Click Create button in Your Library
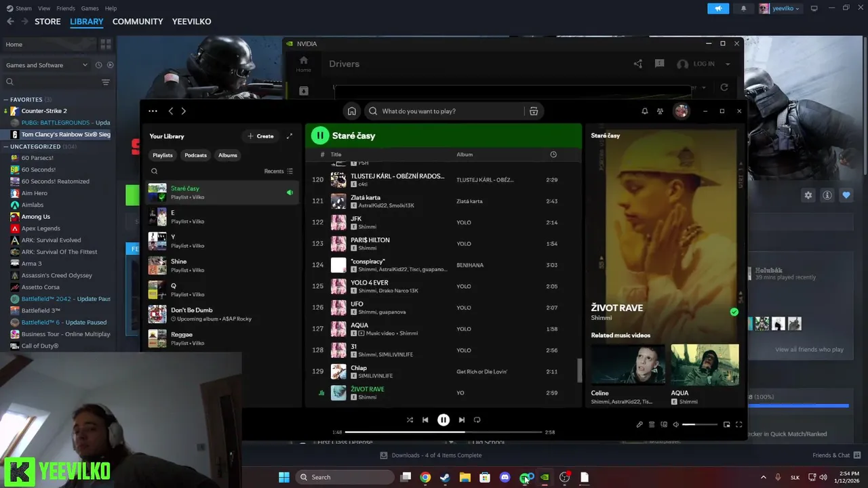 point(260,136)
